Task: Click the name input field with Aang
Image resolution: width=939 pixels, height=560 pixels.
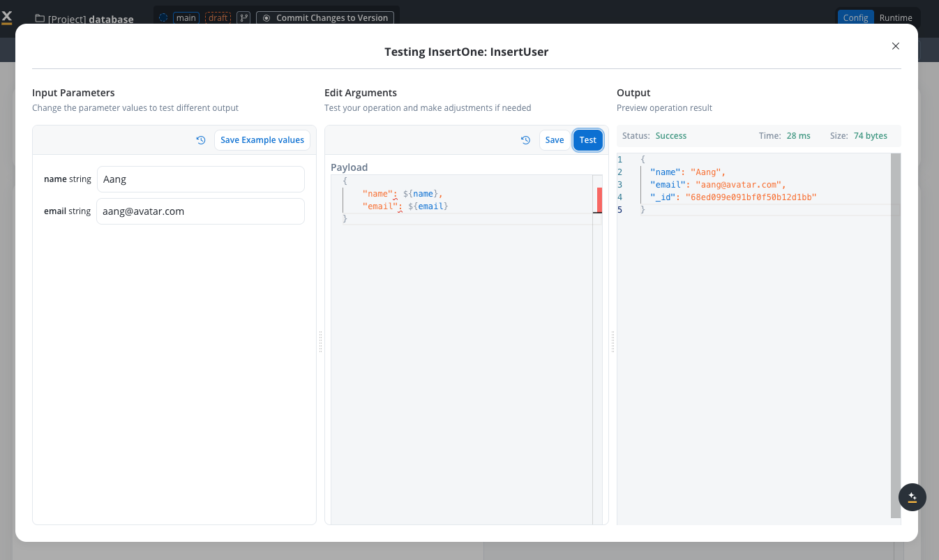Action: coord(200,179)
